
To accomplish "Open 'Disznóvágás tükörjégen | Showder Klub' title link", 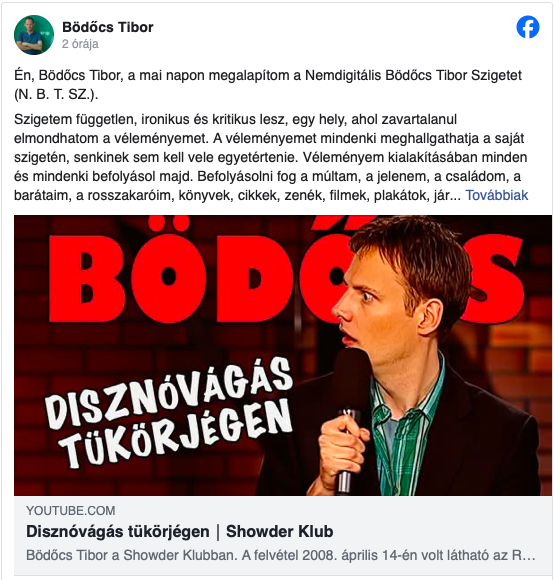I will [x=179, y=532].
